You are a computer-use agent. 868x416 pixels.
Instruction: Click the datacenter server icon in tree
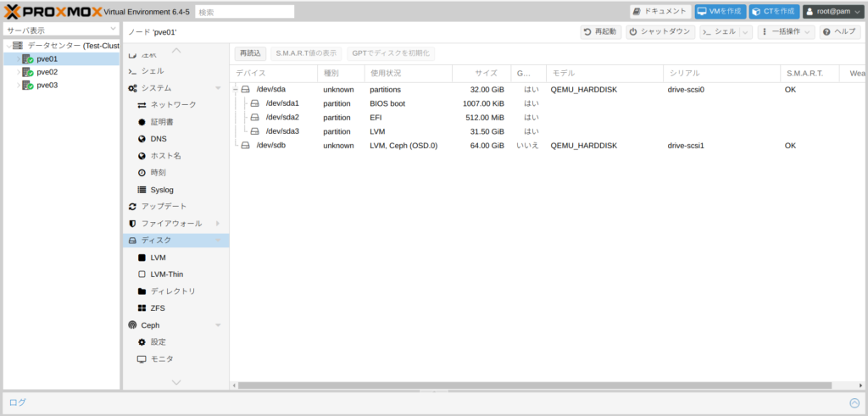tap(19, 46)
